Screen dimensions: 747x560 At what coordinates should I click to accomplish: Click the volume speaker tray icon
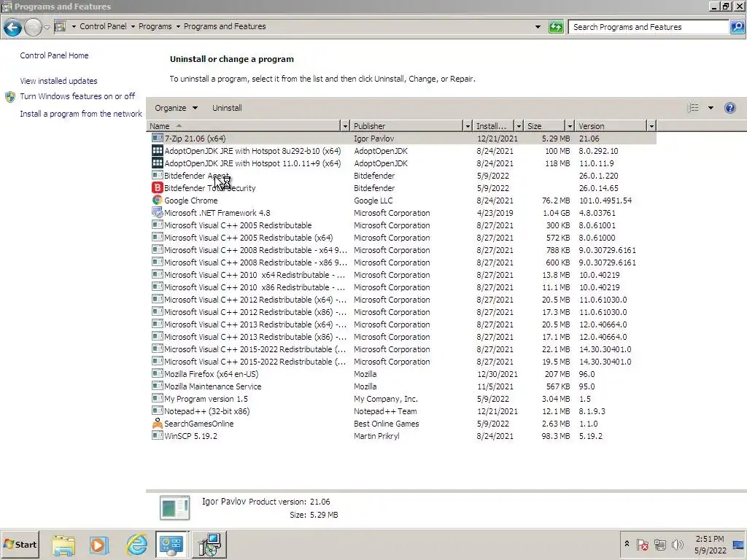click(677, 544)
